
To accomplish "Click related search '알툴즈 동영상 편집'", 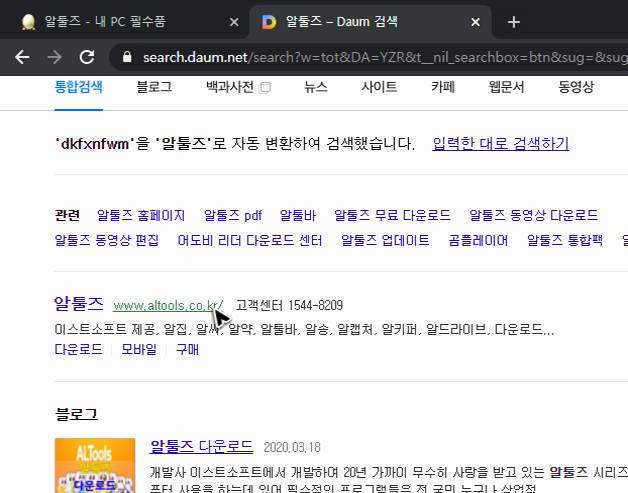I will [107, 240].
